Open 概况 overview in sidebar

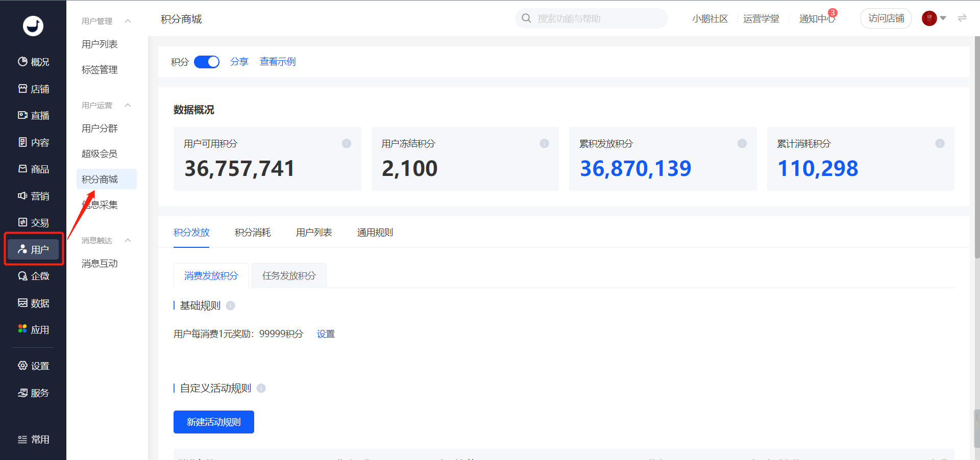(x=33, y=62)
